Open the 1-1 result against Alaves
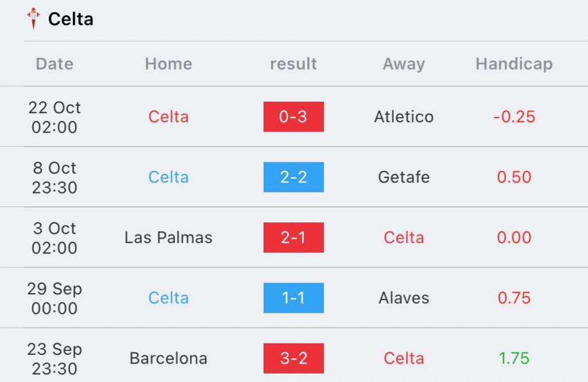This screenshot has width=588, height=382. pyautogui.click(x=293, y=298)
